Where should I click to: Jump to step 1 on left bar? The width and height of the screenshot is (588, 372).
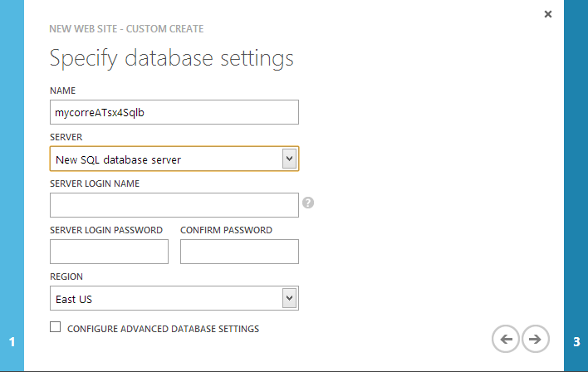click(12, 341)
